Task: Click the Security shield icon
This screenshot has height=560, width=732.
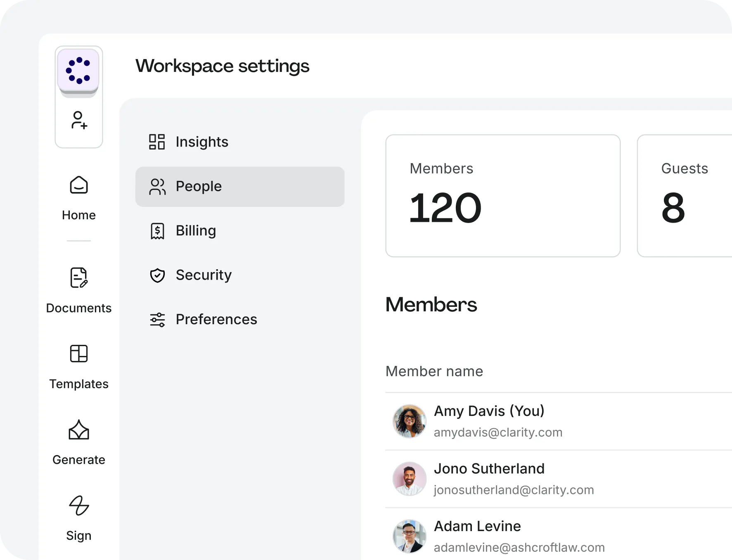Action: (157, 275)
